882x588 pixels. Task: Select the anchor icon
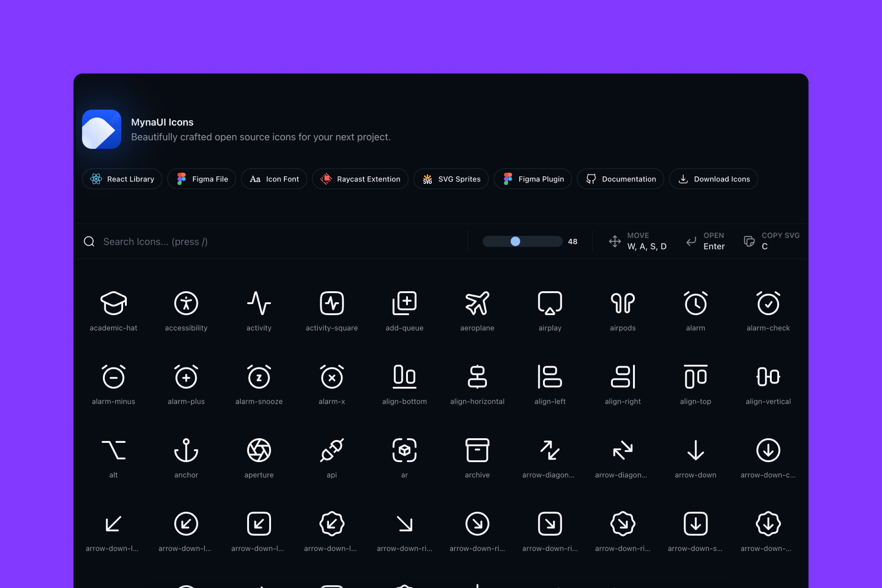[186, 450]
